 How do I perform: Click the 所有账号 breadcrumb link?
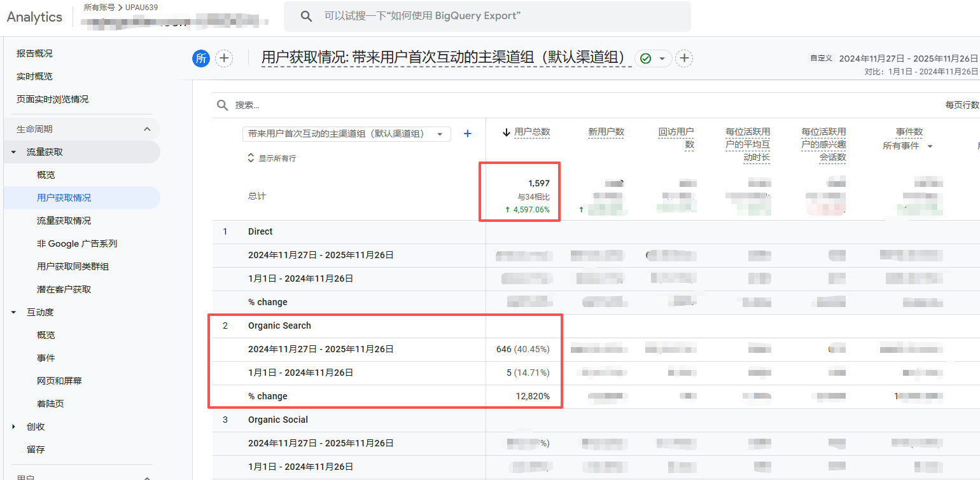(100, 8)
